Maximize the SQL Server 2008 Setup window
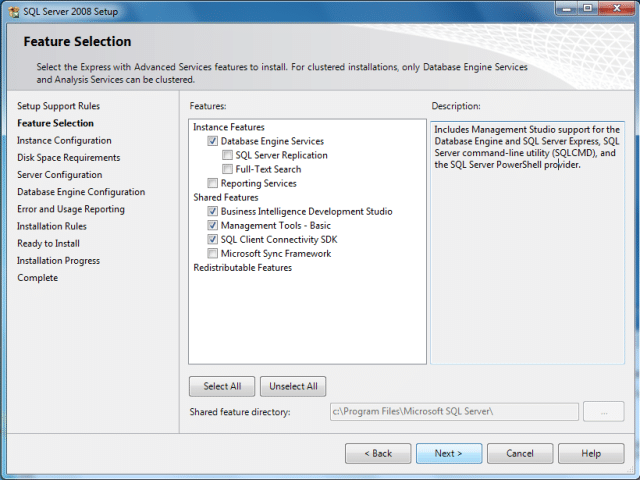640x480 pixels. 588,8
